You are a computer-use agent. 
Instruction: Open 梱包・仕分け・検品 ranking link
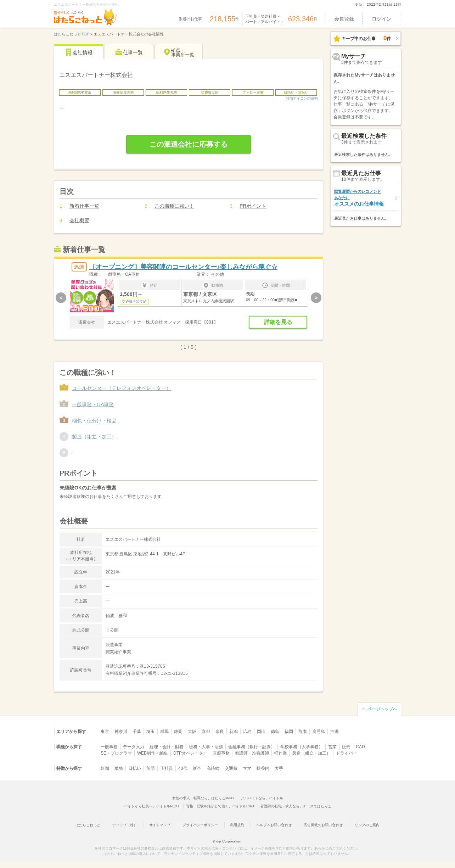tap(94, 421)
